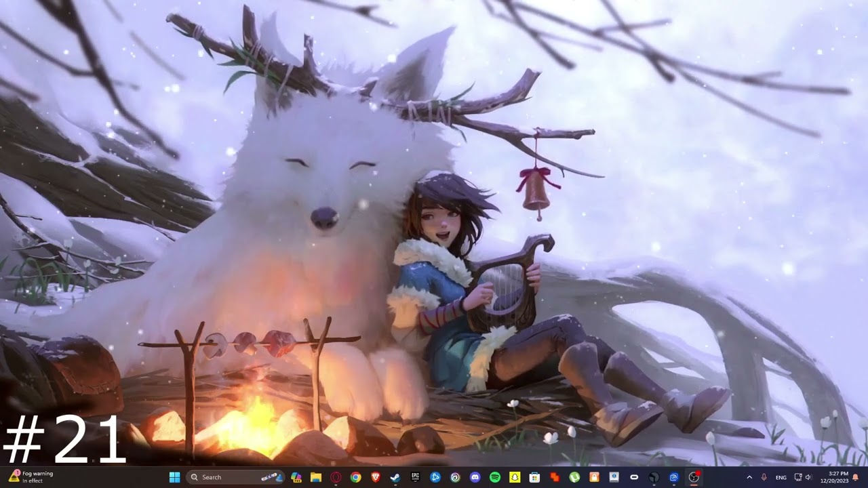This screenshot has width=868, height=488.
Task: Show hidden system tray icons
Action: tap(749, 477)
